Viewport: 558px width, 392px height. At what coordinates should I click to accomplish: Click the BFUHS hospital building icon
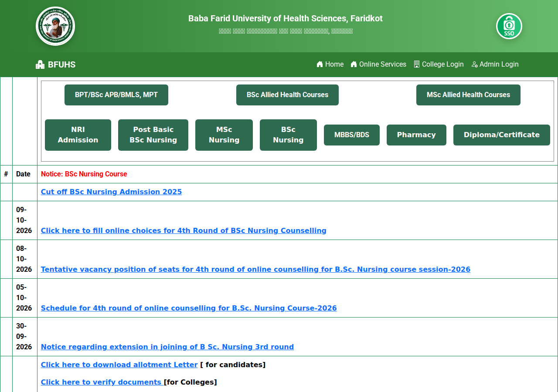click(40, 64)
